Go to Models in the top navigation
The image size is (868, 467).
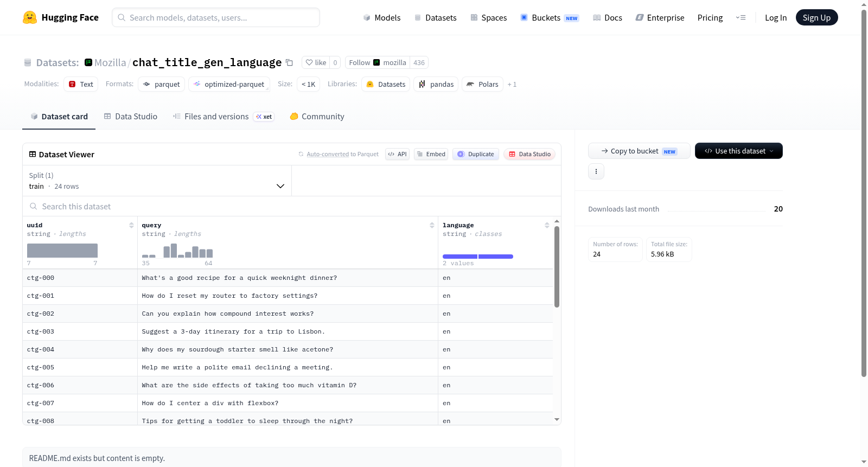382,17
